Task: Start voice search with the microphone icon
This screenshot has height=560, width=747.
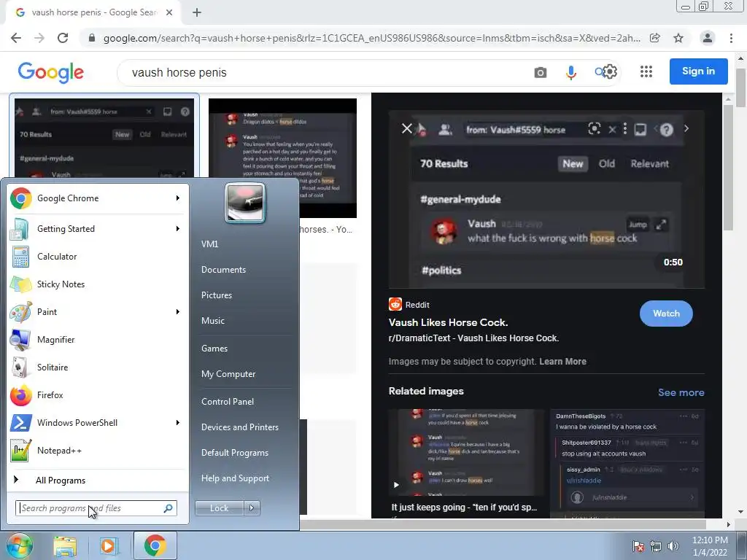Action: [570, 72]
